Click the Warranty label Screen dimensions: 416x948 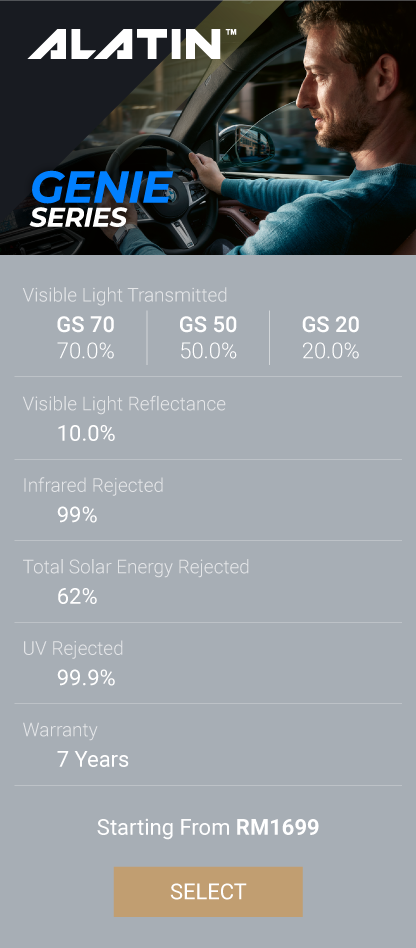click(60, 730)
